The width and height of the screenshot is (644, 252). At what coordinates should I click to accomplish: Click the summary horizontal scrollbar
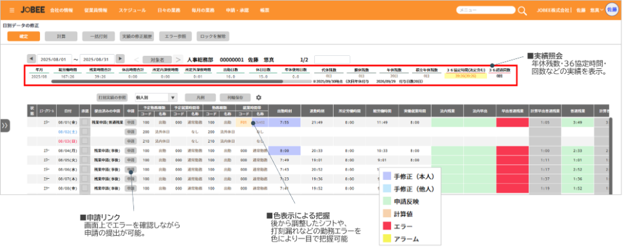click(167, 82)
